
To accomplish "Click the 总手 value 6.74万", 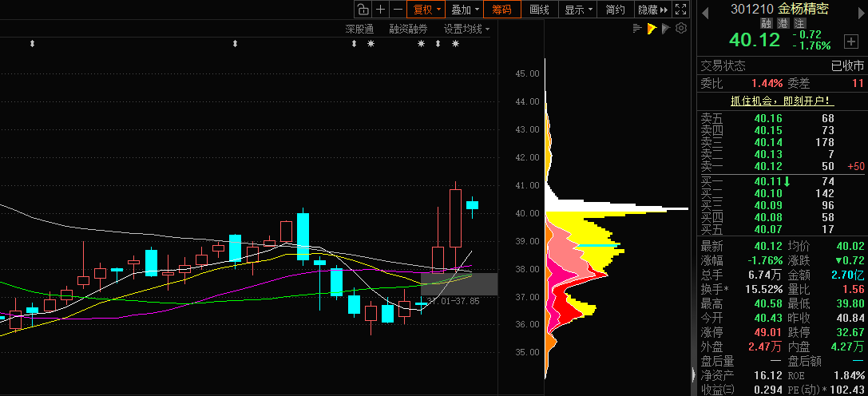I will (x=766, y=275).
